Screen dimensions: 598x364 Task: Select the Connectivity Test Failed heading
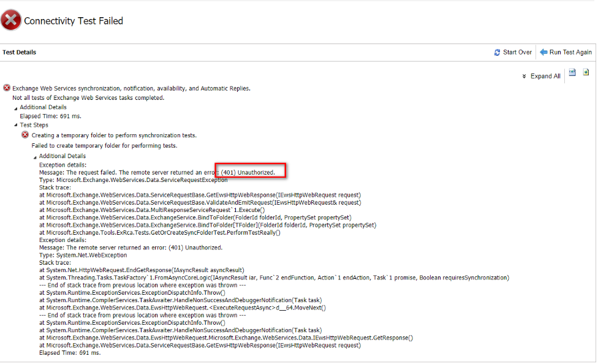(x=74, y=21)
